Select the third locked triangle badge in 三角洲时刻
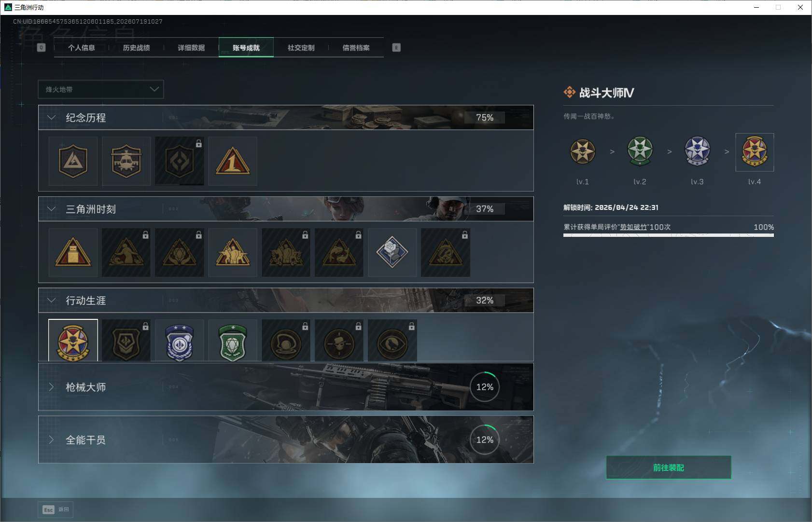 coord(179,253)
